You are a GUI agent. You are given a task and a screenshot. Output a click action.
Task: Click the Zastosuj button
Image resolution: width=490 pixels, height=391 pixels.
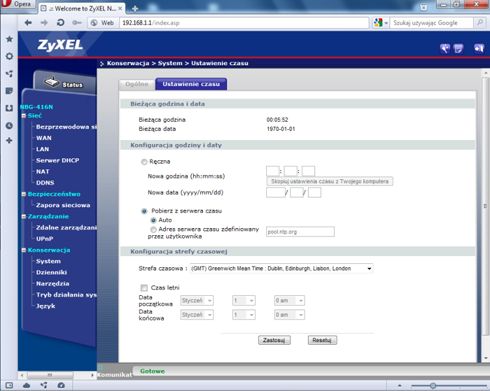click(x=274, y=340)
